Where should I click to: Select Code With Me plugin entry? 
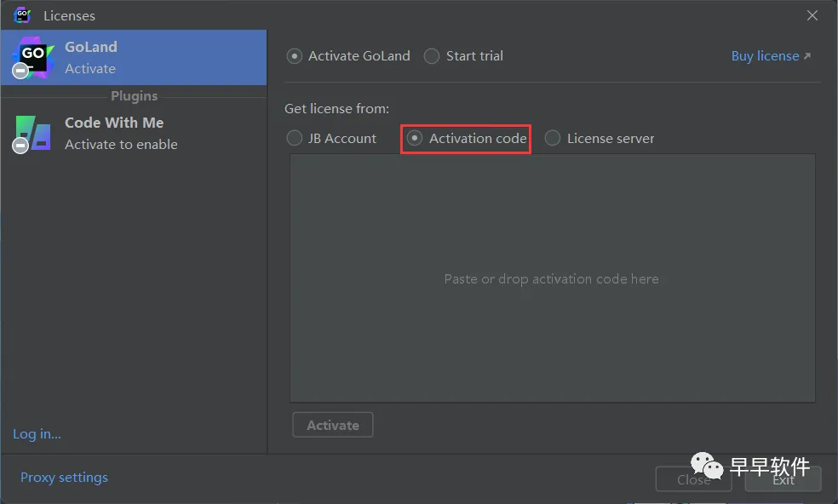[x=134, y=133]
